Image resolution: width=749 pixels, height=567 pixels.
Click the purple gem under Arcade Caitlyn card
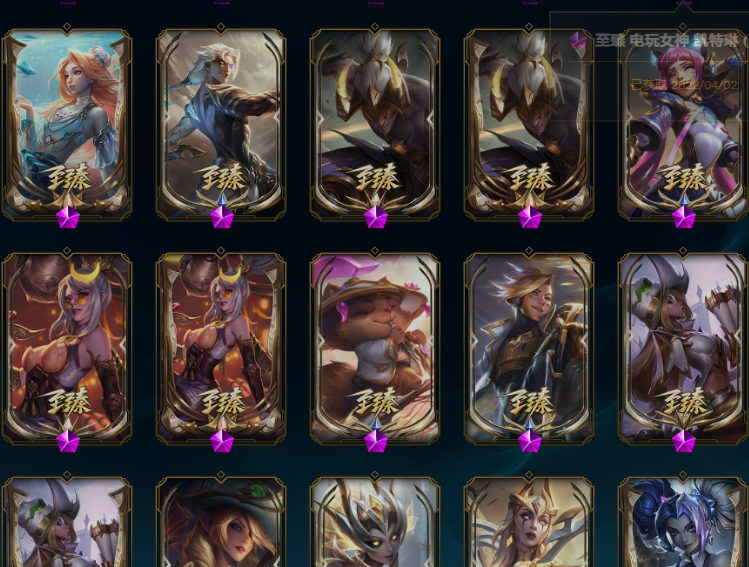coord(684,217)
